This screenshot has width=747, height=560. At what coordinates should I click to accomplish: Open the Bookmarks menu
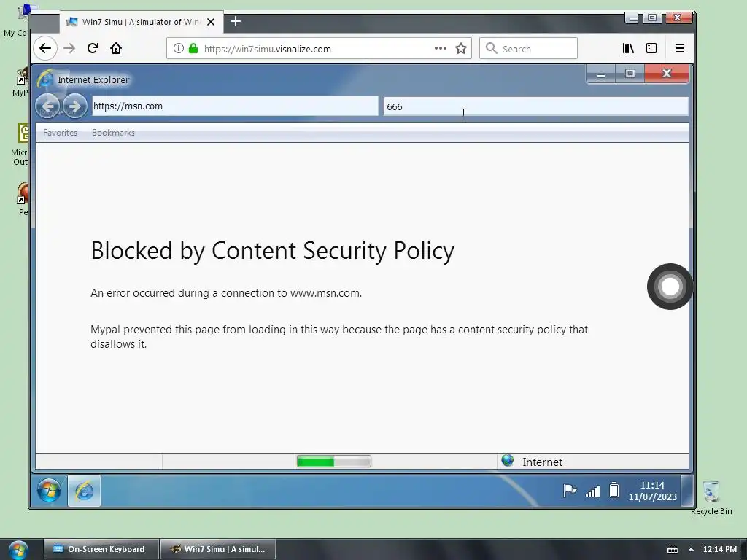click(113, 133)
